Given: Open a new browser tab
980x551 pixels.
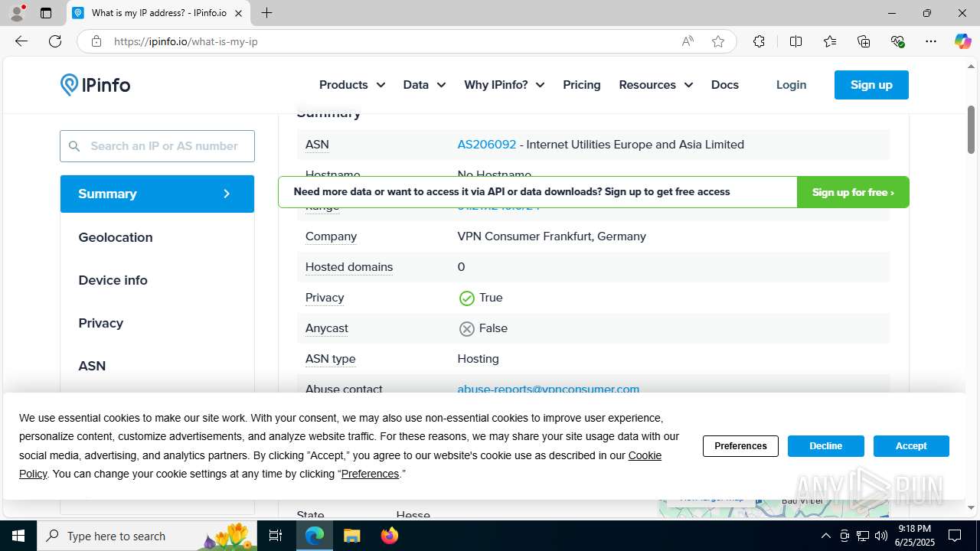Looking at the screenshot, I should pos(266,13).
